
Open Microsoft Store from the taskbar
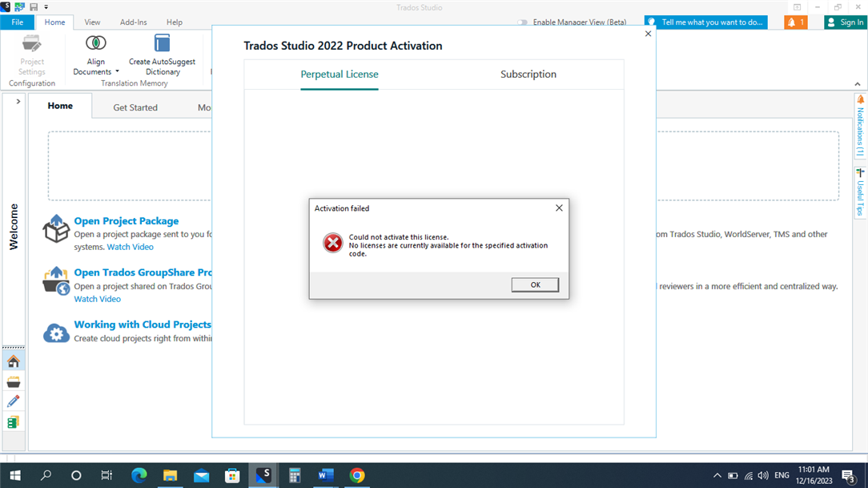(x=232, y=475)
